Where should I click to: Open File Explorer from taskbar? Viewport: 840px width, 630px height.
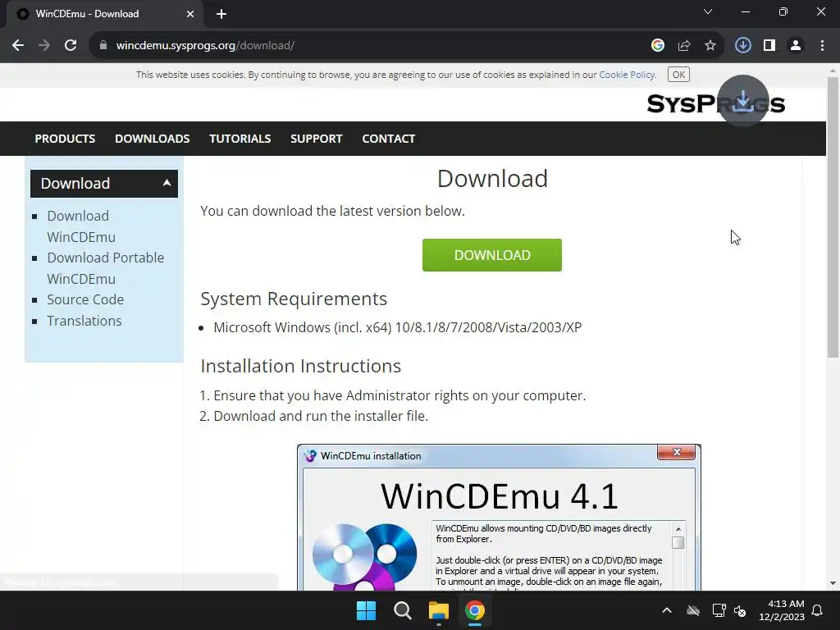(439, 610)
